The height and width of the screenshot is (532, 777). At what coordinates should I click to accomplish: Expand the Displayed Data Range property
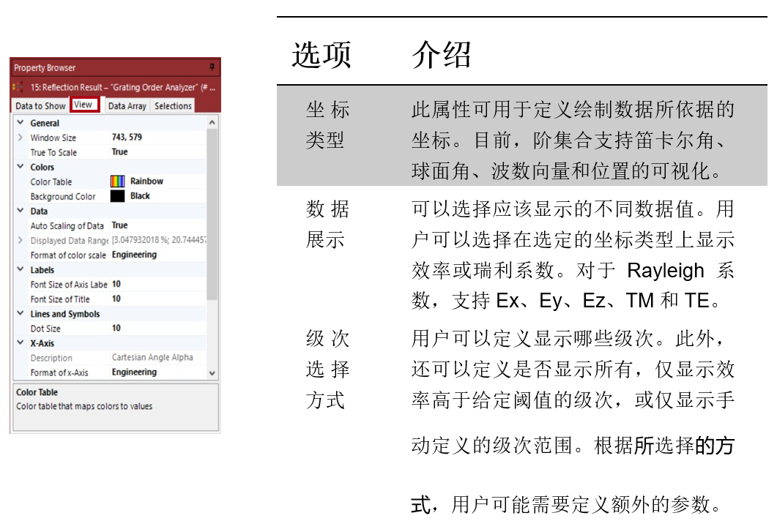point(21,240)
